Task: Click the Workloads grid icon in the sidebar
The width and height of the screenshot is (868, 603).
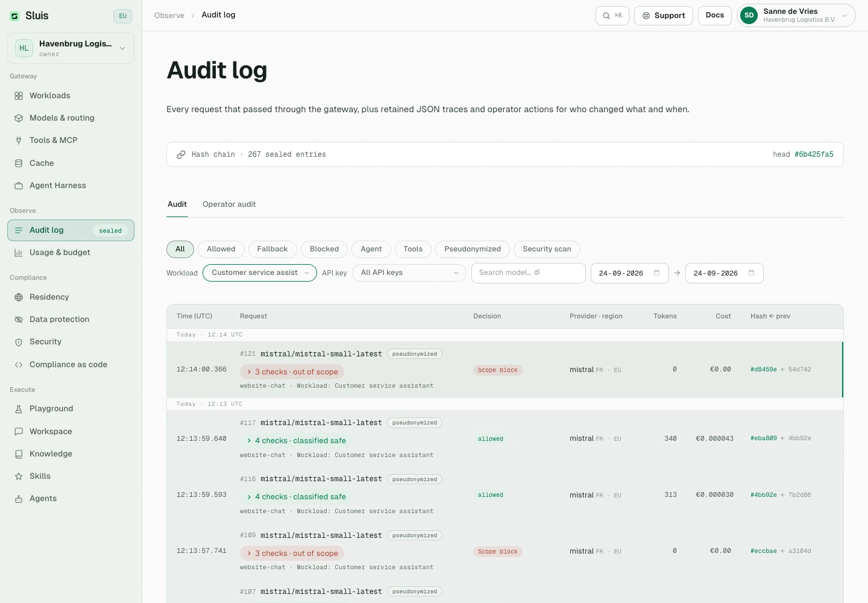Action: point(19,96)
